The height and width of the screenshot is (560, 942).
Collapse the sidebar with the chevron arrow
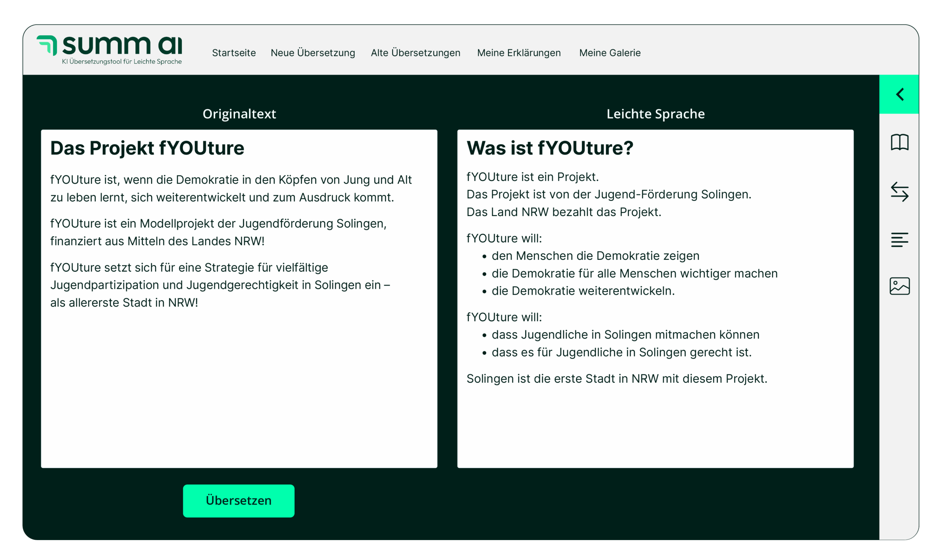pyautogui.click(x=899, y=94)
